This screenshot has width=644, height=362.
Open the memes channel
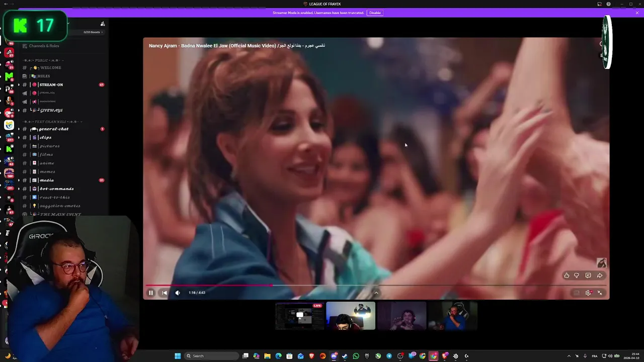tap(47, 171)
